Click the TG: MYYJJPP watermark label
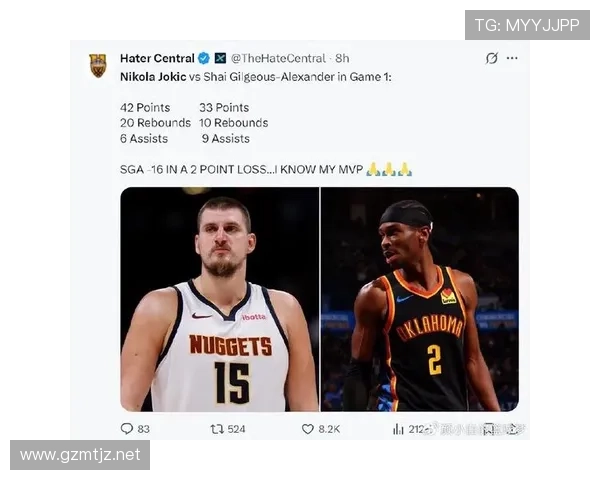Viewport: 600px width, 480px height. [x=527, y=25]
